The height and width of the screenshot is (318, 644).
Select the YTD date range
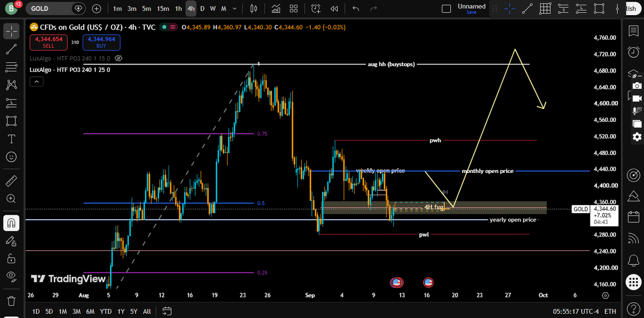tap(106, 311)
